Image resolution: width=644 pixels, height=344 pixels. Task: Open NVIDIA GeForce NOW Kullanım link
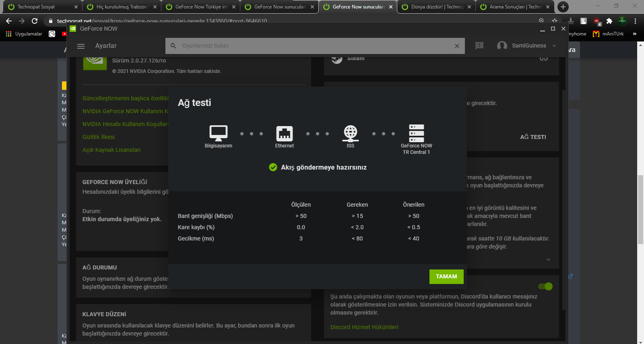coord(125,111)
